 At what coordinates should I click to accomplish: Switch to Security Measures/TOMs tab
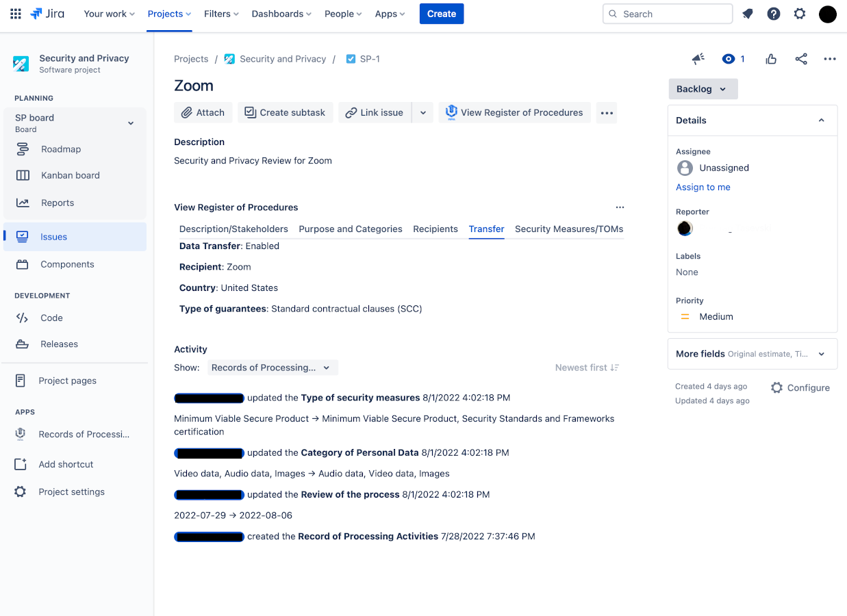(x=569, y=229)
